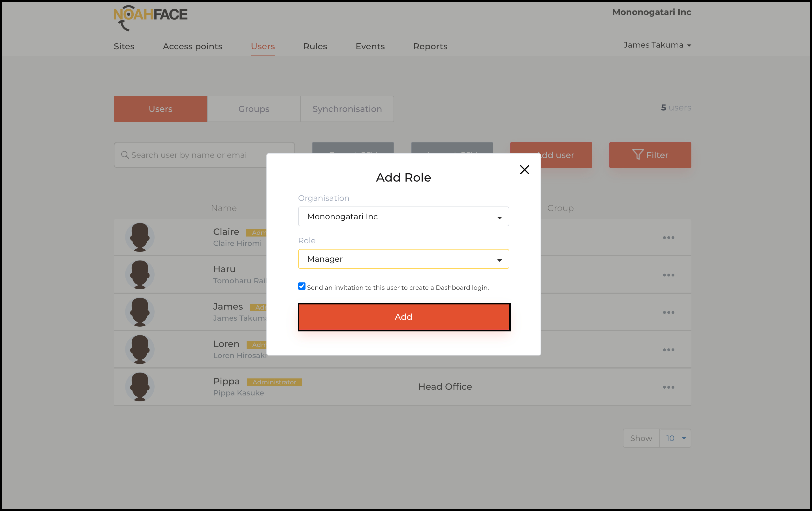Open Pippa's three-dot options menu
This screenshot has height=511, width=812.
pos(668,387)
